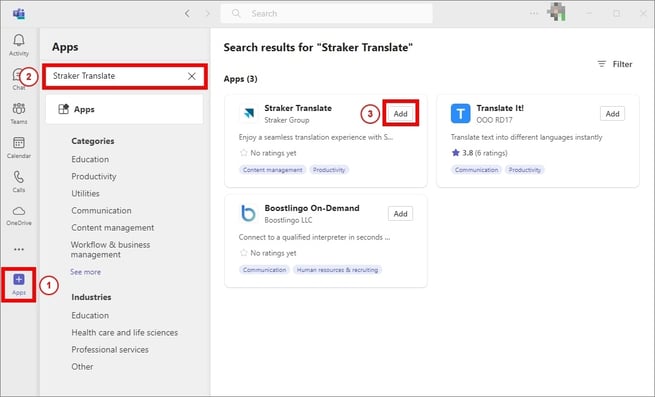Go back with the left arrow
This screenshot has height=397, width=655.
tap(187, 13)
